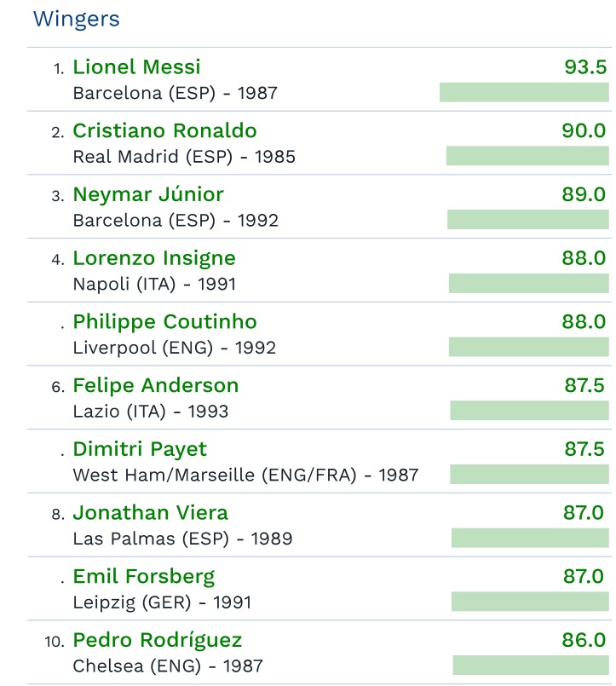Select the Emil Forsberg link

(x=143, y=576)
